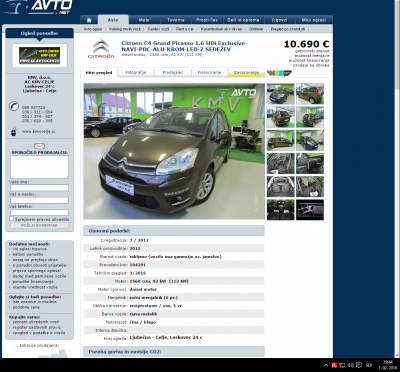
Task: Open the action center notification icon
Action: (359, 364)
